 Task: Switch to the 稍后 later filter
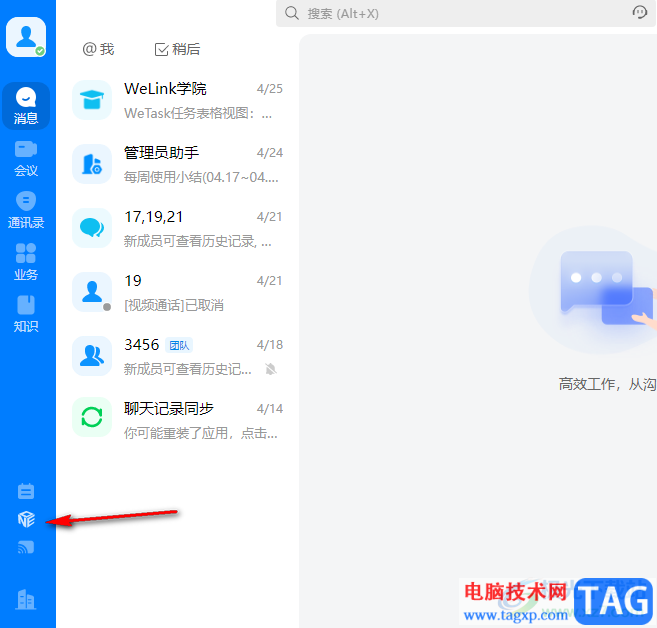177,49
